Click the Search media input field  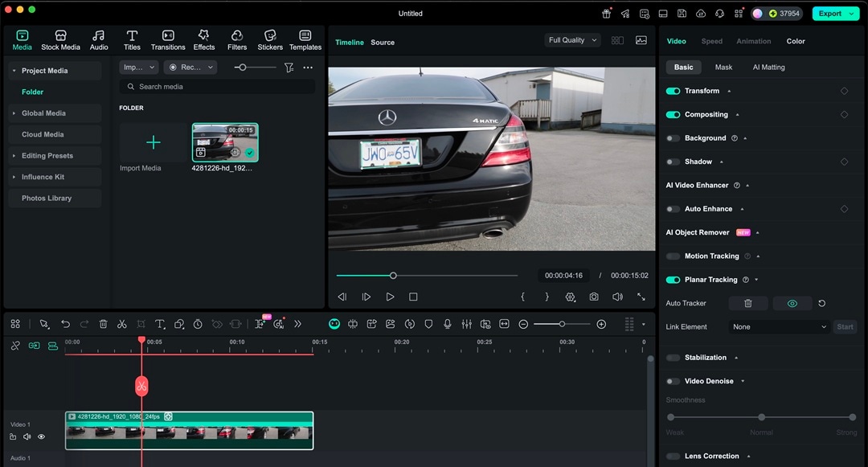tap(217, 87)
